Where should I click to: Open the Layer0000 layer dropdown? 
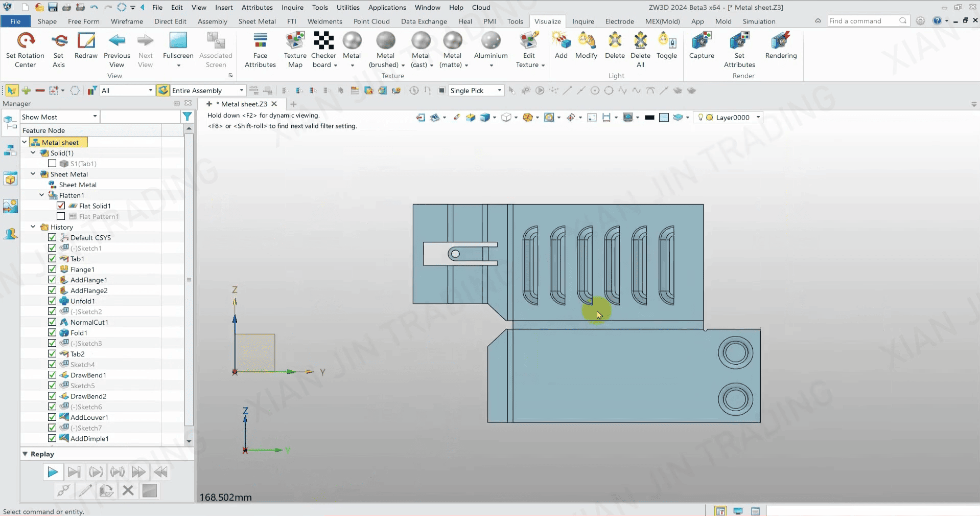coord(758,118)
